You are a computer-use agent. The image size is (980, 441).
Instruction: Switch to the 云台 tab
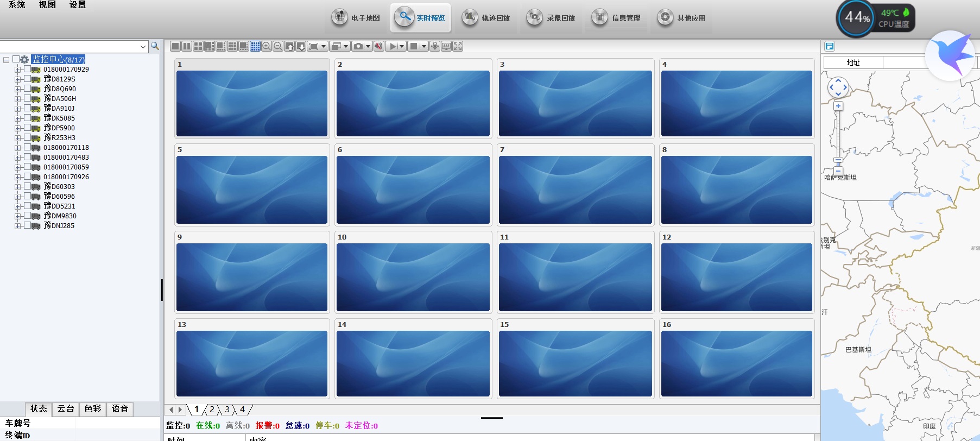[66, 409]
